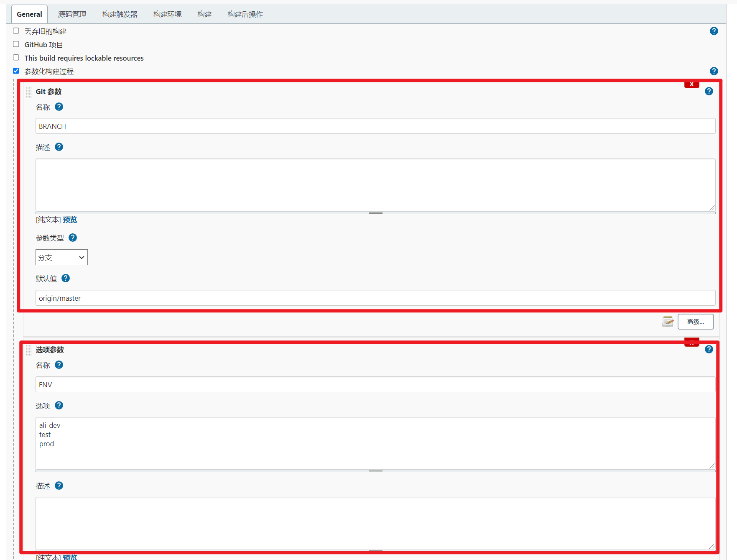Open help for 名称 field
The width and height of the screenshot is (737, 560).
(x=59, y=107)
